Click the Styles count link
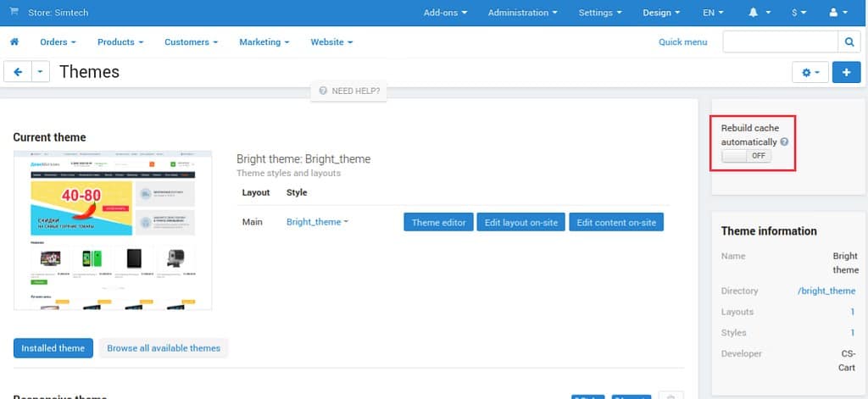The width and height of the screenshot is (868, 399). 853,333
